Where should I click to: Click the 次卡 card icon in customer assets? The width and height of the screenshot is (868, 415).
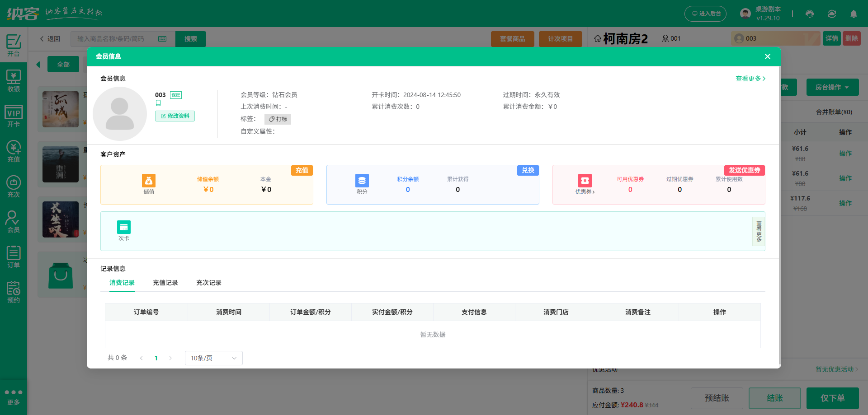(124, 227)
